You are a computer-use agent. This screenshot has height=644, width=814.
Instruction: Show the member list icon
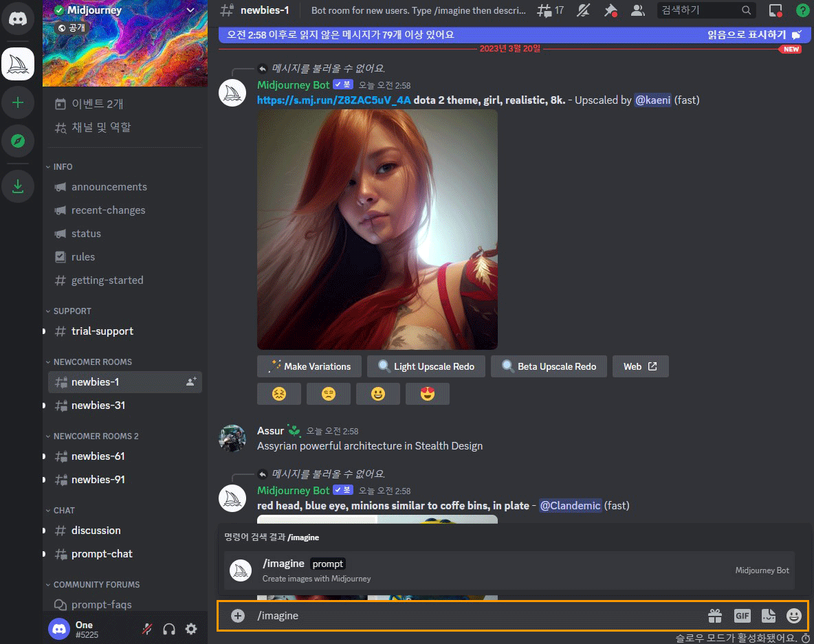pos(637,10)
